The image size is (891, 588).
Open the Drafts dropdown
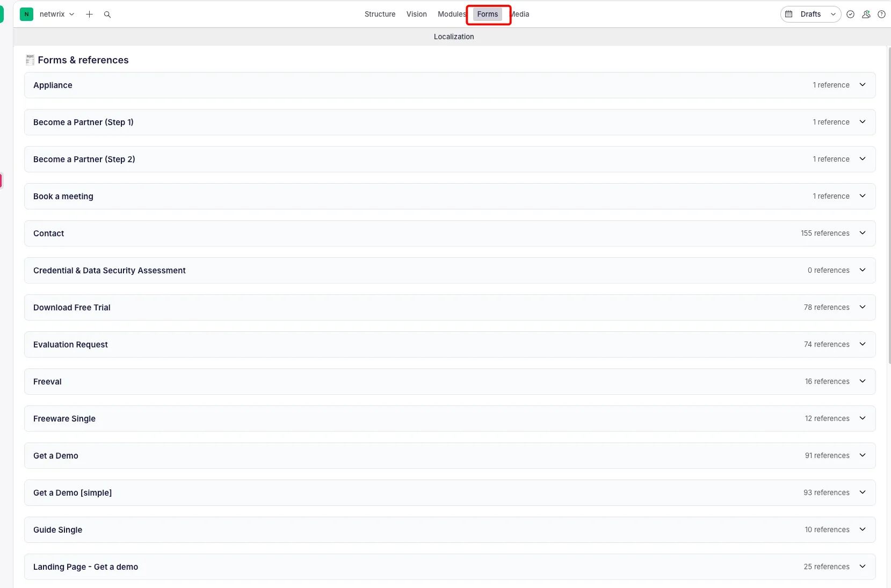click(811, 14)
